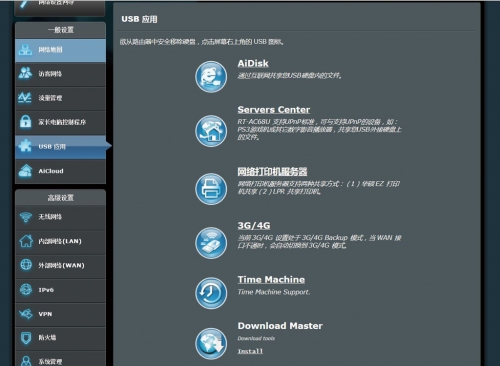500x366 pixels.
Task: Open the Time Machine title link
Action: point(271,279)
